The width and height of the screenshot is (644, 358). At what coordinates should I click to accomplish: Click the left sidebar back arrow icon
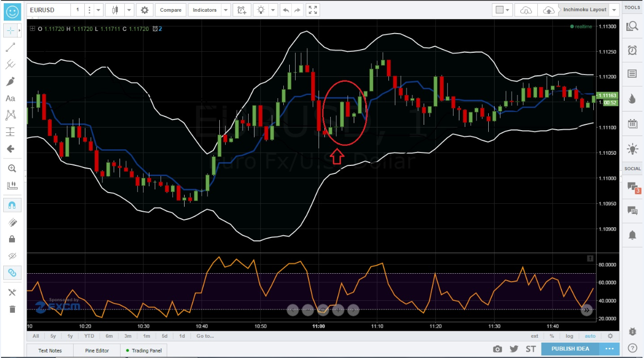click(x=11, y=149)
